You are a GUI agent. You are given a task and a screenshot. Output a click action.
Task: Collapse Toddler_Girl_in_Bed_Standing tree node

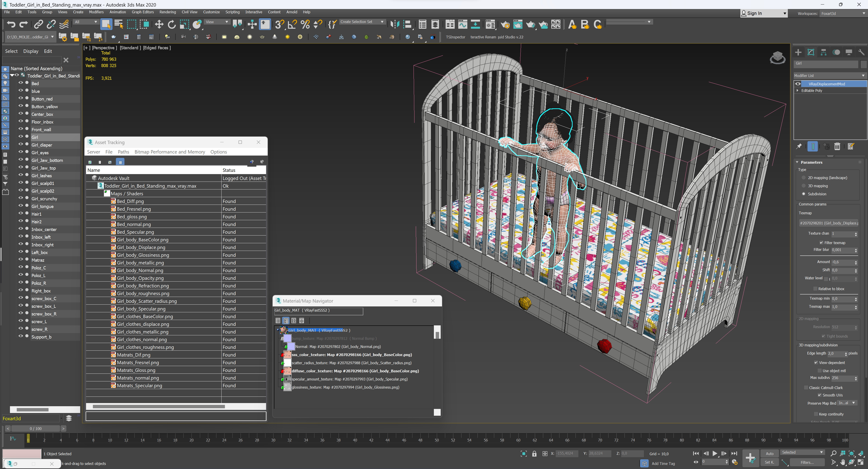[x=12, y=75]
